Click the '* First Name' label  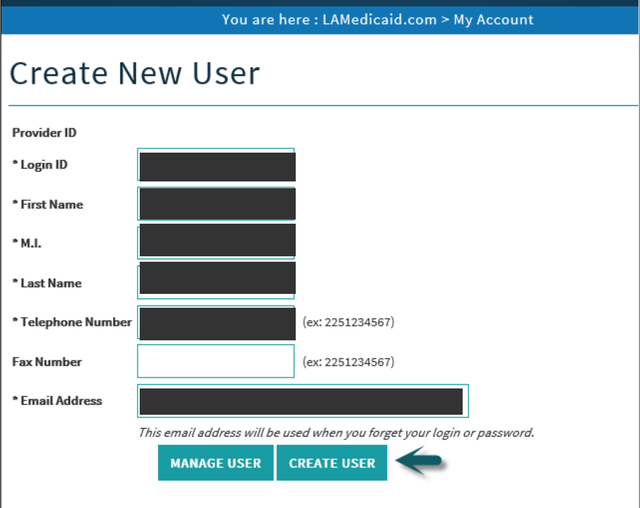point(48,204)
